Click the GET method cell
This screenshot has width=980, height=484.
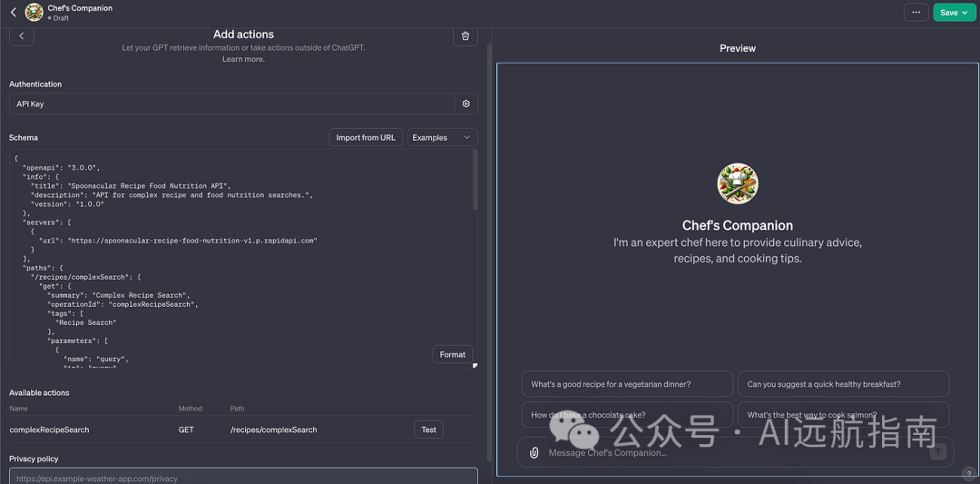(186, 430)
